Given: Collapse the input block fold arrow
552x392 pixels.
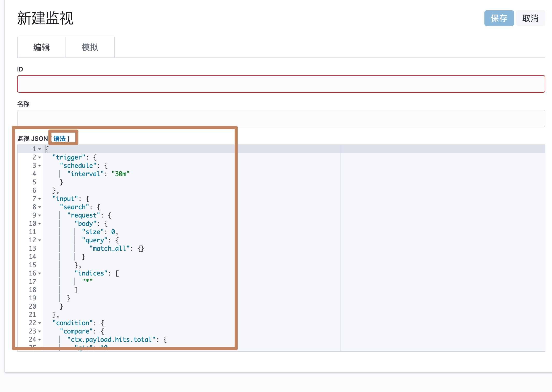Looking at the screenshot, I should [40, 199].
